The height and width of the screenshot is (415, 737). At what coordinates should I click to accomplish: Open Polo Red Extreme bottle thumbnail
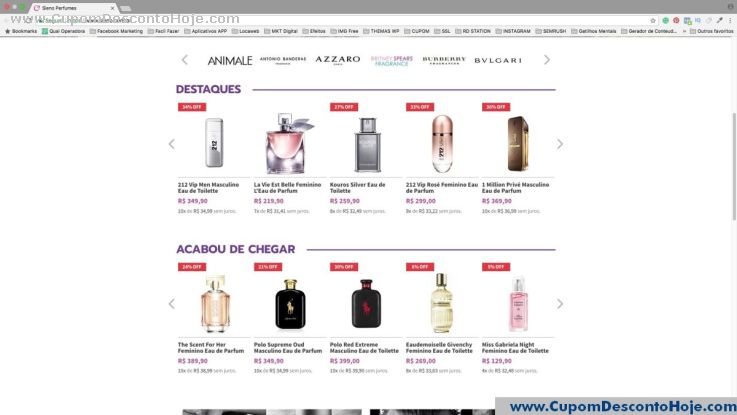tap(366, 304)
